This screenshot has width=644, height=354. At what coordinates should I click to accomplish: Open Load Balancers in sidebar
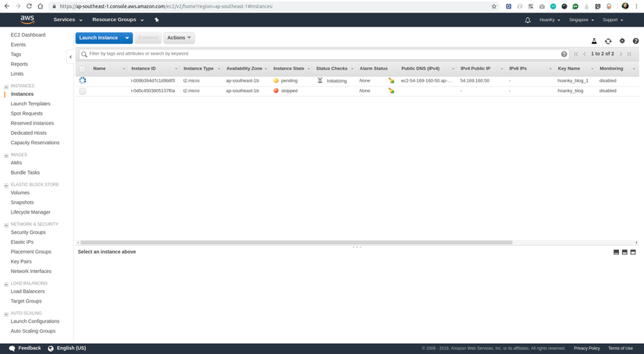pos(27,292)
